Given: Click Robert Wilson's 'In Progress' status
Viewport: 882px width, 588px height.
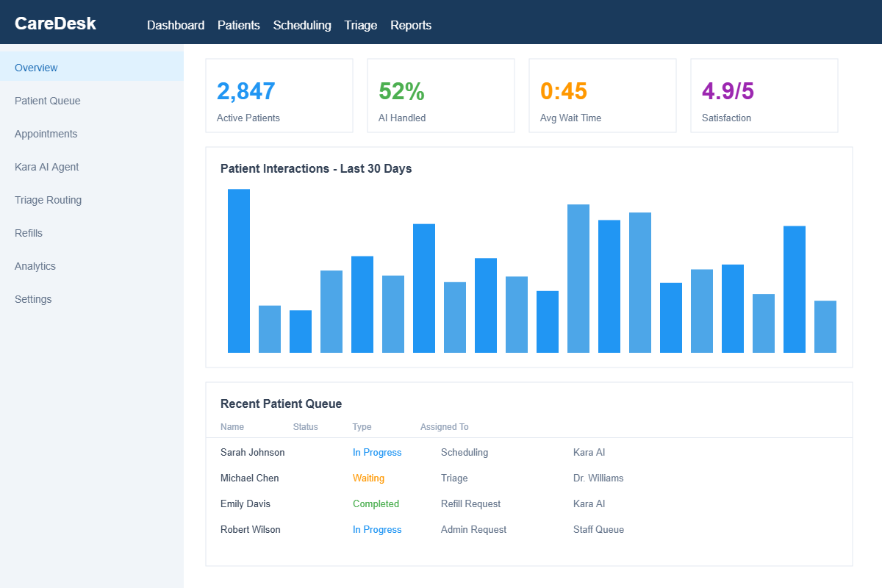Looking at the screenshot, I should pos(377,530).
